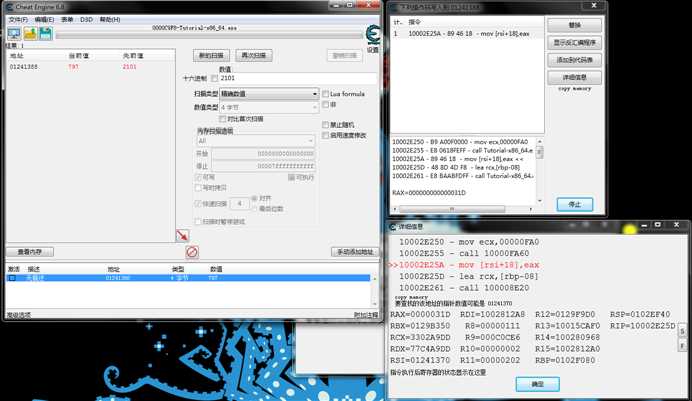
Task: Click the RIP=10002E25D register value
Action: [643, 326]
